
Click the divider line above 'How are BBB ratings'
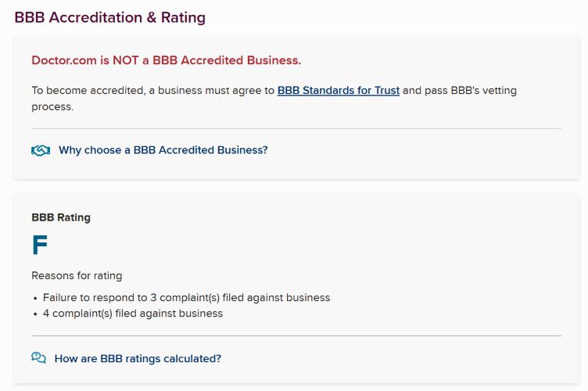[296, 335]
